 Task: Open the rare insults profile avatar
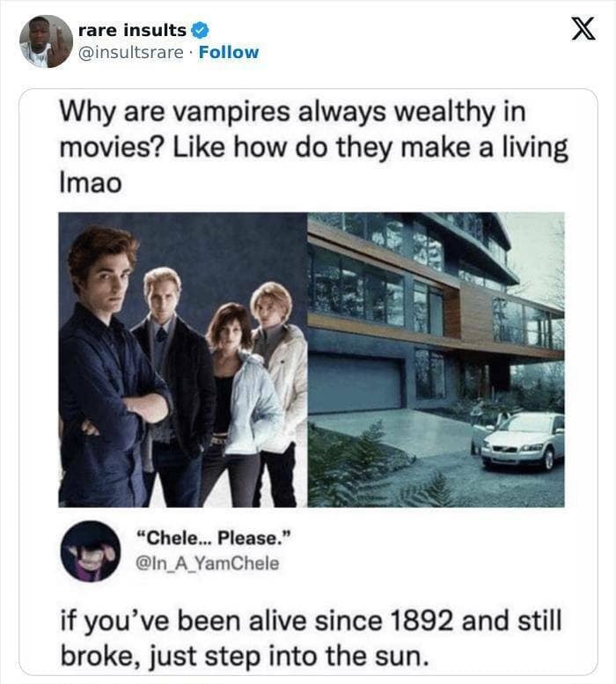pyautogui.click(x=47, y=41)
